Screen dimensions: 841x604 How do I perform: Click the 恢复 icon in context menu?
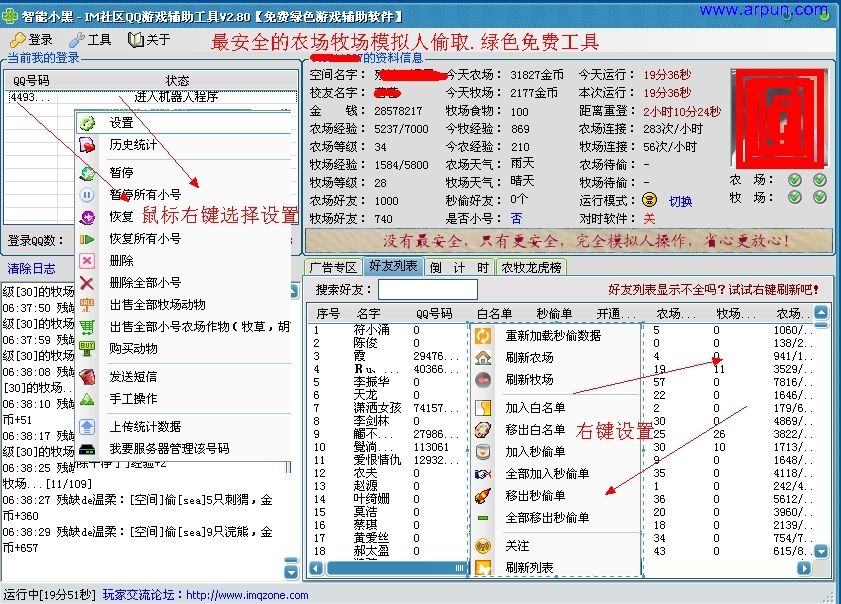[87, 217]
